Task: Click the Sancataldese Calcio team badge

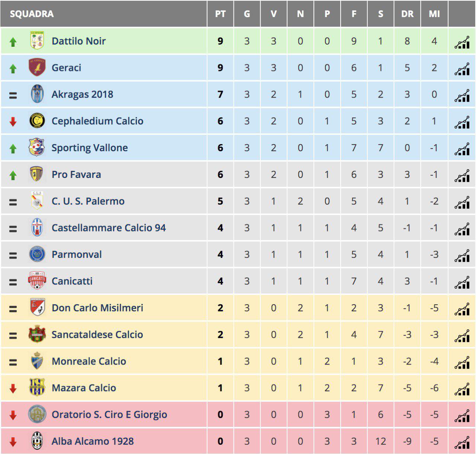Action: pos(37,334)
